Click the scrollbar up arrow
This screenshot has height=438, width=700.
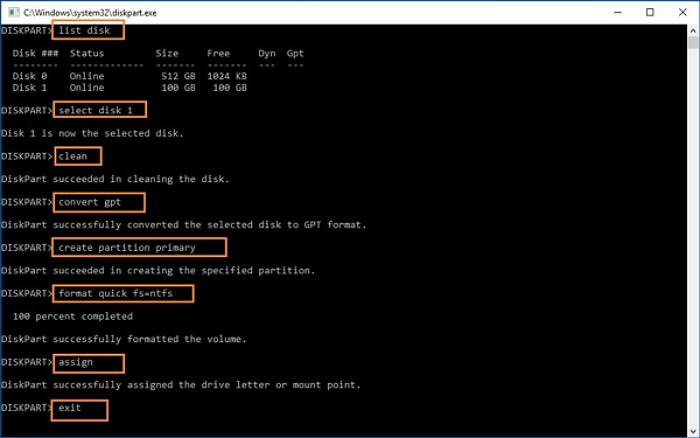click(693, 30)
